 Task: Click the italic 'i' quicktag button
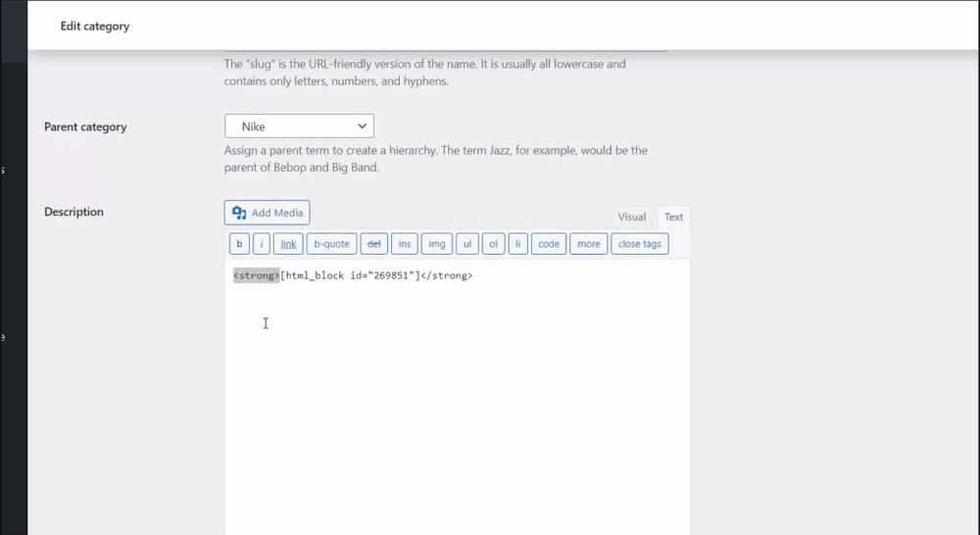coord(262,244)
